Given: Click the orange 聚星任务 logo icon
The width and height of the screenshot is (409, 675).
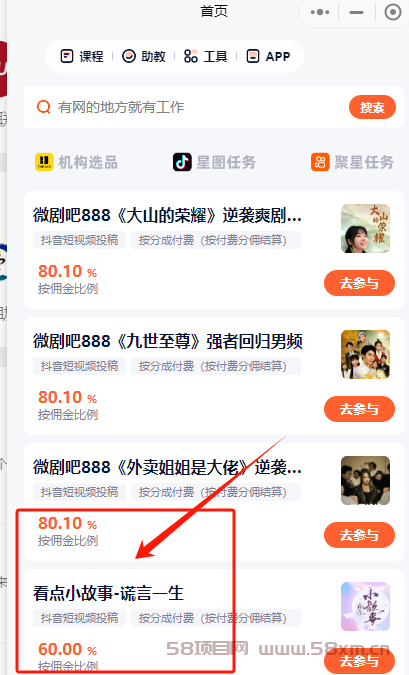Looking at the screenshot, I should [320, 162].
